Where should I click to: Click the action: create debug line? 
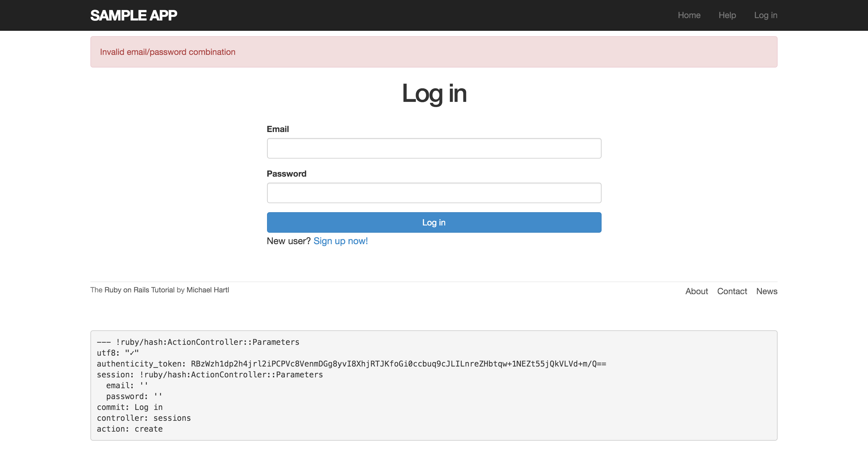tap(129, 429)
